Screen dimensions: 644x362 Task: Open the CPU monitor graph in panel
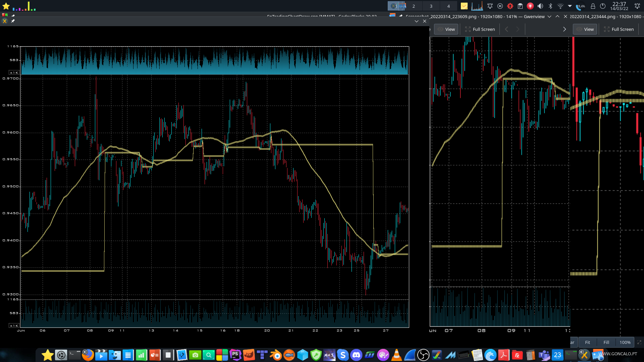tap(477, 6)
